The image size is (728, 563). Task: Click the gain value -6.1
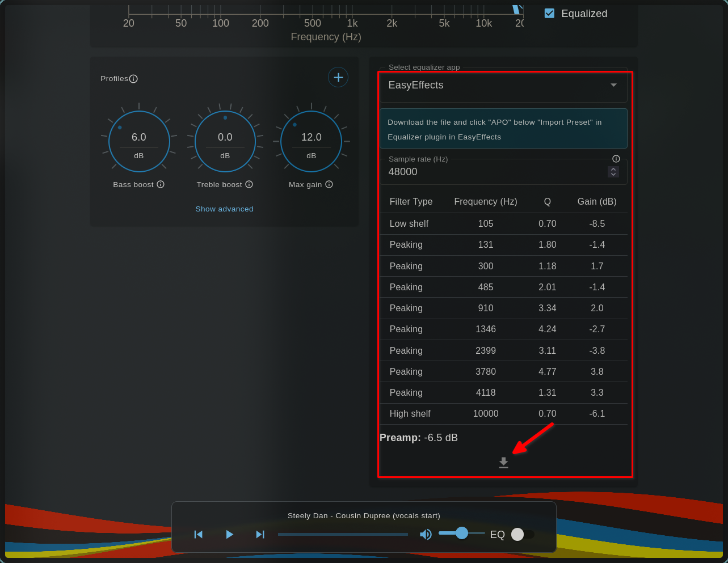click(597, 413)
